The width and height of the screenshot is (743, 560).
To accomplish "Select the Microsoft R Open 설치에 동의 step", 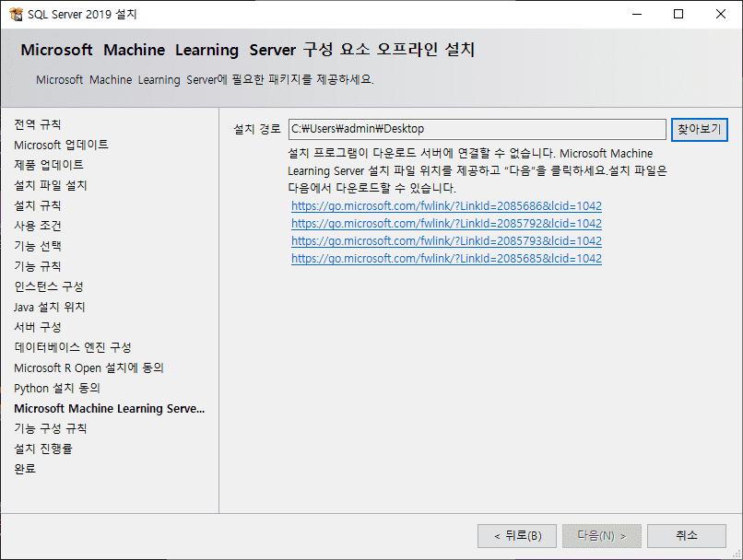I will [88, 368].
